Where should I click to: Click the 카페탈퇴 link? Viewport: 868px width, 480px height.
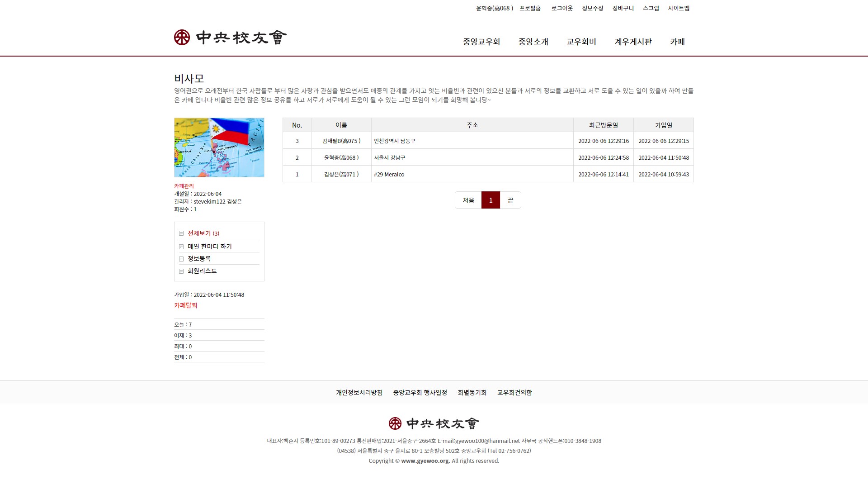[x=186, y=305]
